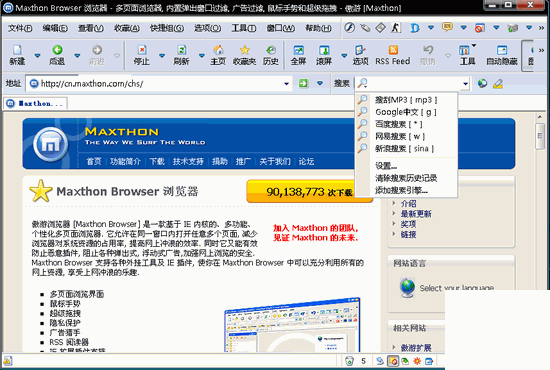Click the highlighter pen icon near search box
This screenshot has width=550, height=370.
click(498, 83)
